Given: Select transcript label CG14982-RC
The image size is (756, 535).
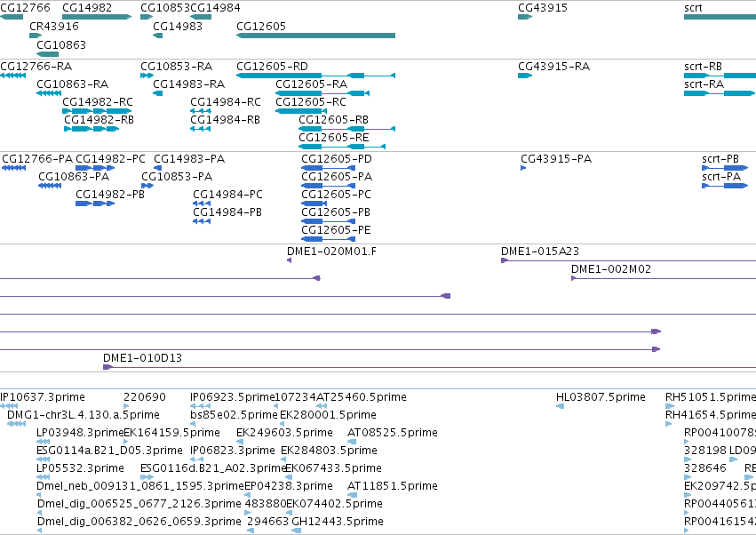Looking at the screenshot, I should [x=98, y=102].
